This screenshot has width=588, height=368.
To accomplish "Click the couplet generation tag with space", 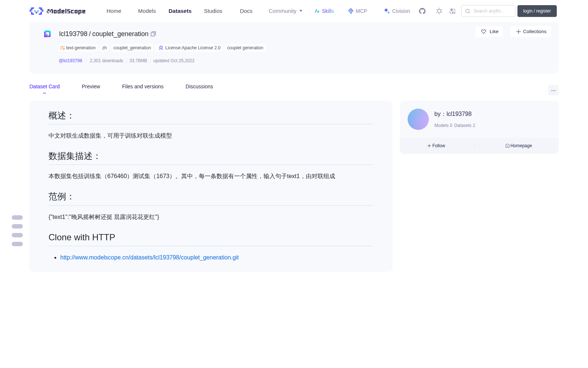I will [245, 48].
